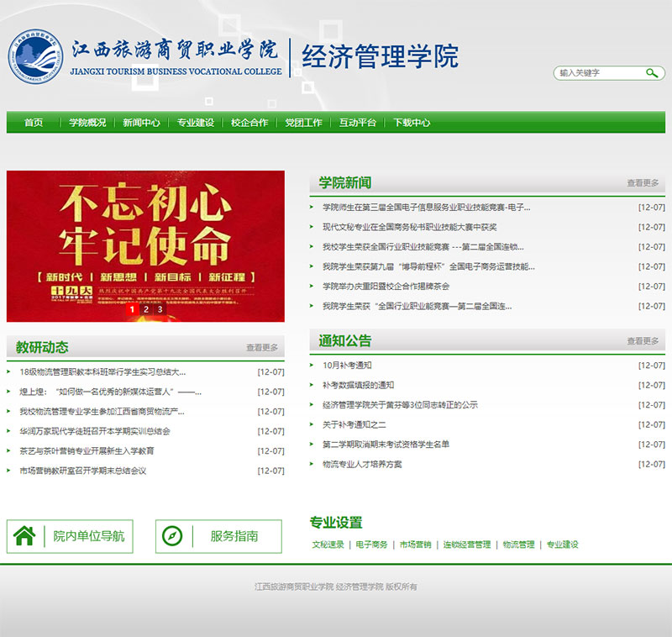The height and width of the screenshot is (637, 672).
Task: Open article starting 18级物流管理职教本科班
Action: (102, 372)
